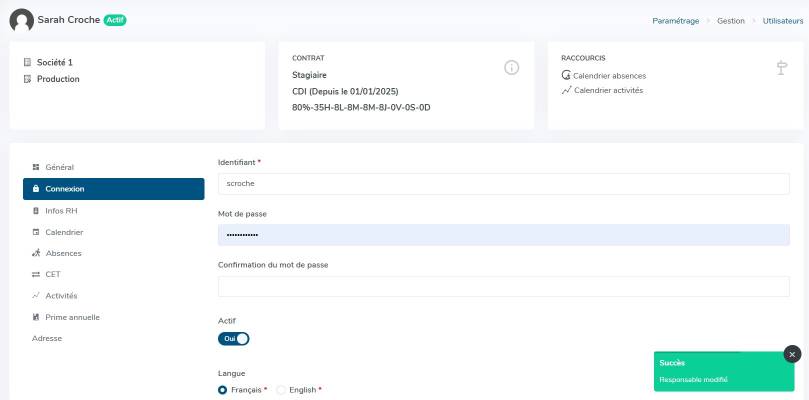809x400 pixels.
Task: Open the CET section
Action: tap(53, 274)
